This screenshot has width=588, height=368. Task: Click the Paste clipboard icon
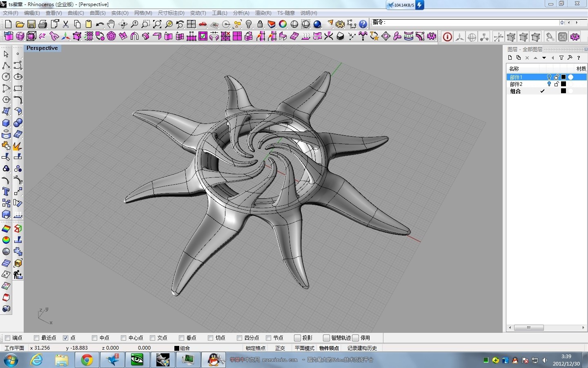tap(89, 24)
